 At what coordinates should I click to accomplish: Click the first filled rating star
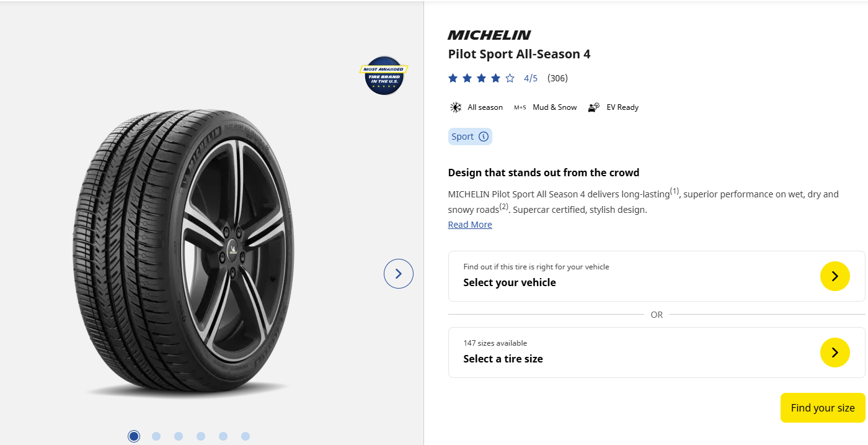click(x=453, y=78)
